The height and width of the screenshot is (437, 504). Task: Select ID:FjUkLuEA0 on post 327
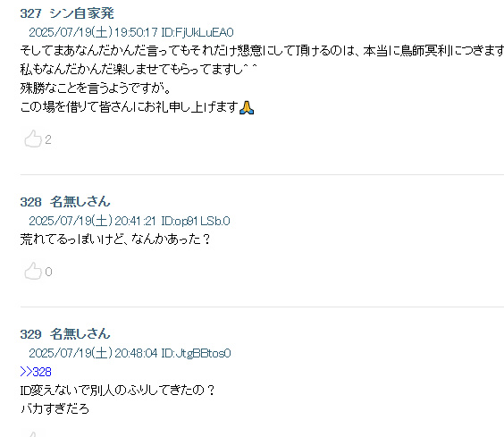(197, 32)
